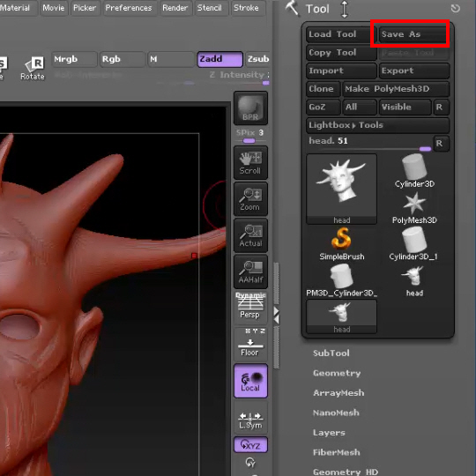This screenshot has height=476, width=476.
Task: Expand the SubTool section
Action: coord(331,353)
